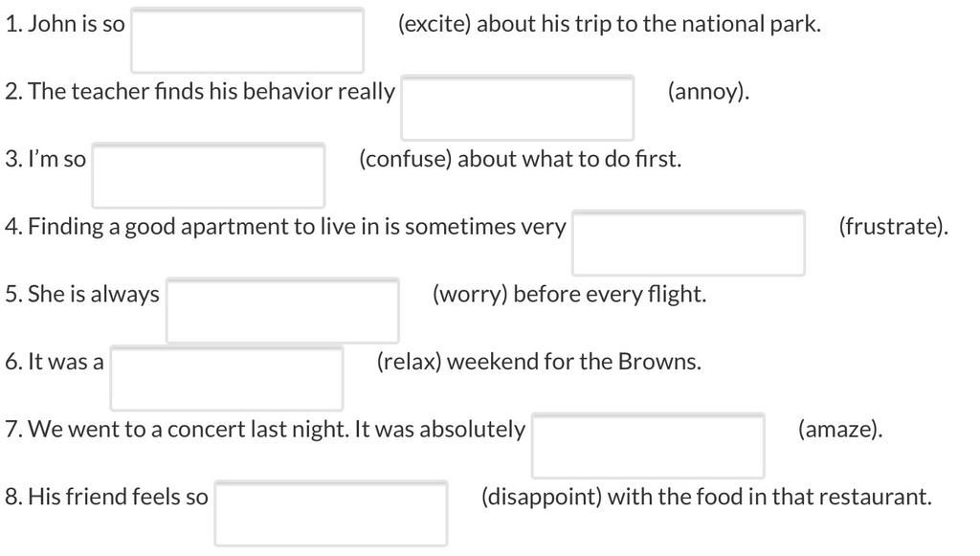The width and height of the screenshot is (980, 556).
Task: Click 'We went to a concert last night' text
Action: coord(189,429)
